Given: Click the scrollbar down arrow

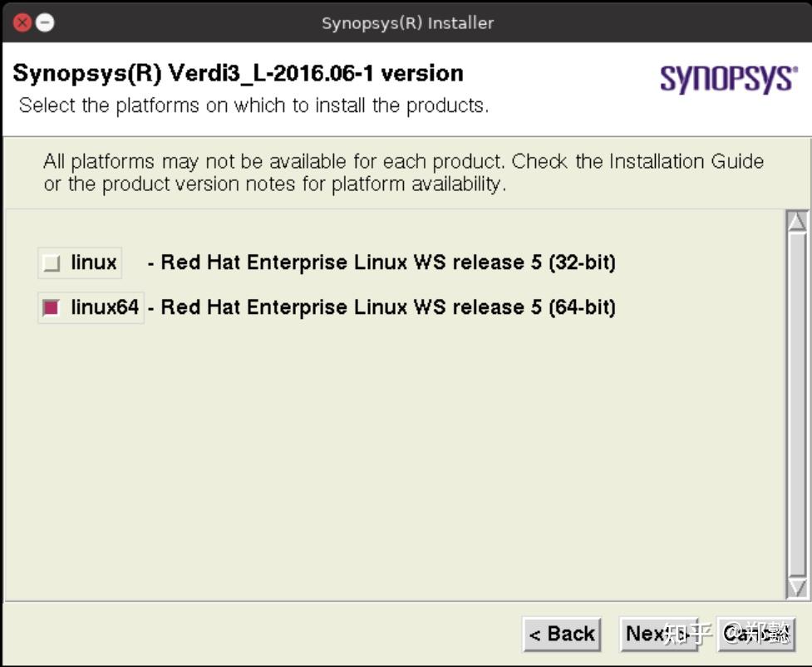Looking at the screenshot, I should click(x=796, y=586).
